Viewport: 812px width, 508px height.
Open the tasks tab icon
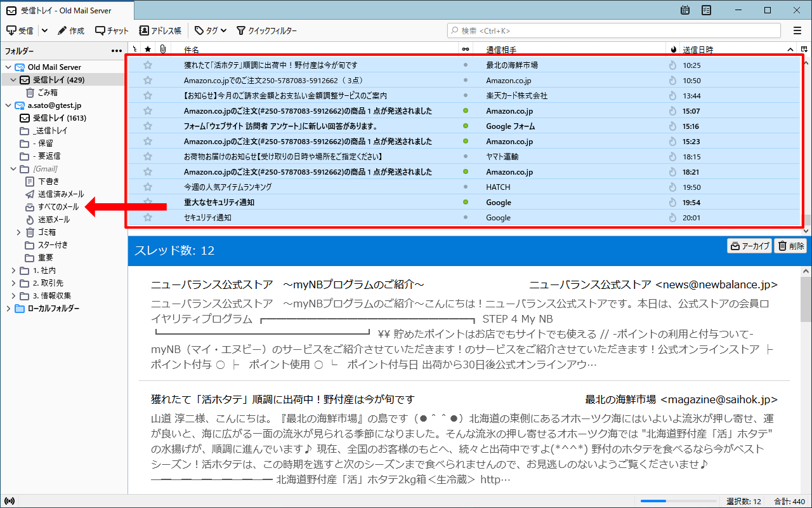pyautogui.click(x=707, y=10)
